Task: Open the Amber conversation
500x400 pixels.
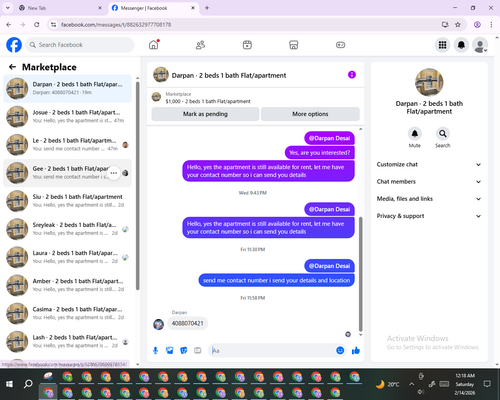Action: [x=67, y=285]
